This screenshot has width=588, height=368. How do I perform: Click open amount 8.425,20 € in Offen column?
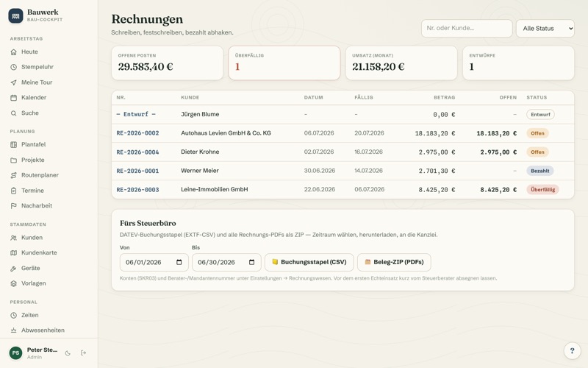498,190
